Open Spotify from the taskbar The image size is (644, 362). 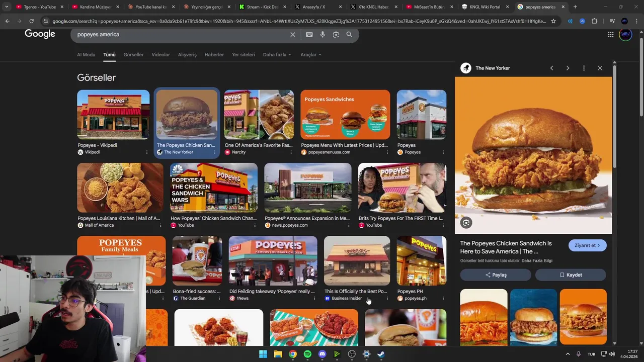coord(307,354)
